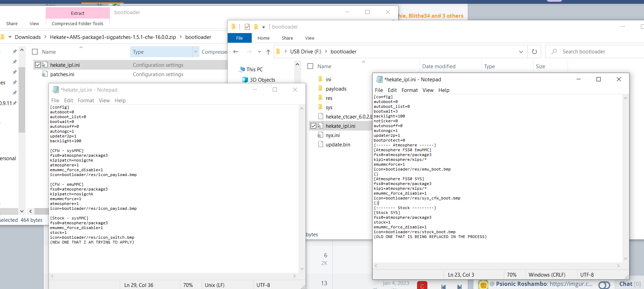
Task: Expand the chevron before bootloader in zip path
Action: [180, 37]
